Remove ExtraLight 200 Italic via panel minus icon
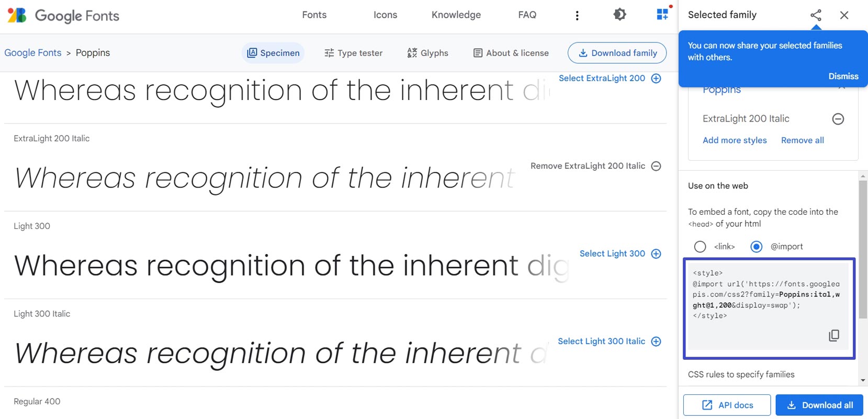868x419 pixels. 838,119
